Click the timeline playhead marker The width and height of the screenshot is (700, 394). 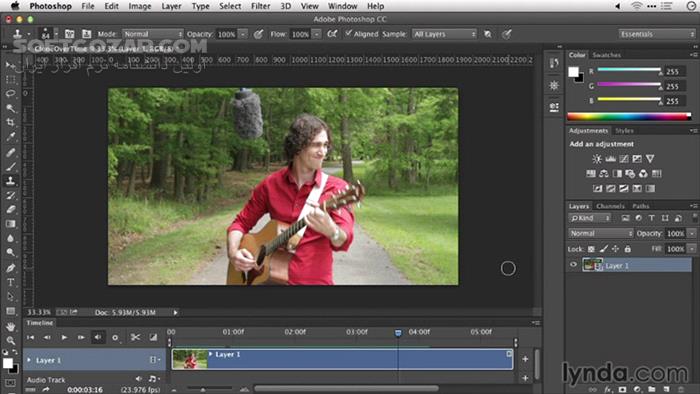tap(398, 332)
